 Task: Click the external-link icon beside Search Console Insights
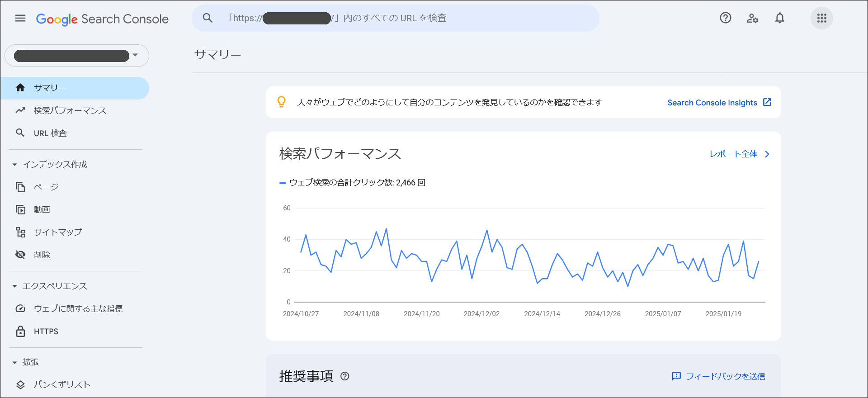767,102
